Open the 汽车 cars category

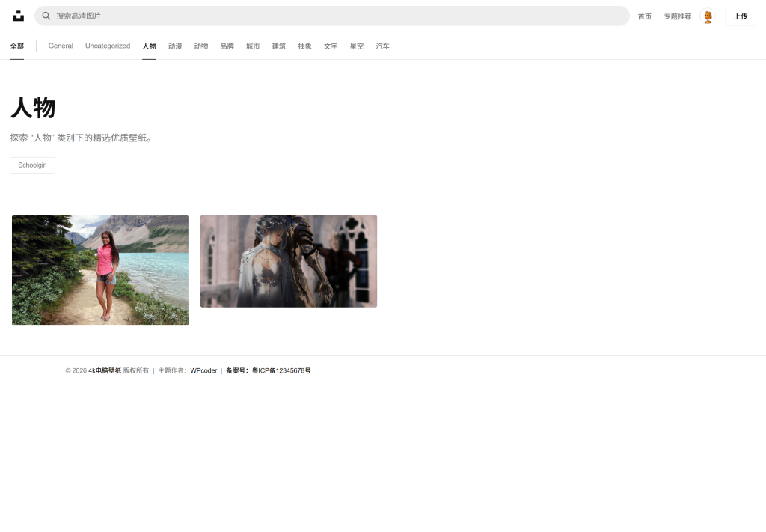[382, 46]
